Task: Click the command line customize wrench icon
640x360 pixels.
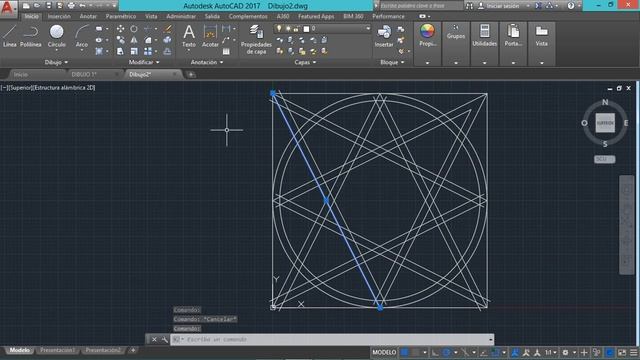Action: coord(164,340)
